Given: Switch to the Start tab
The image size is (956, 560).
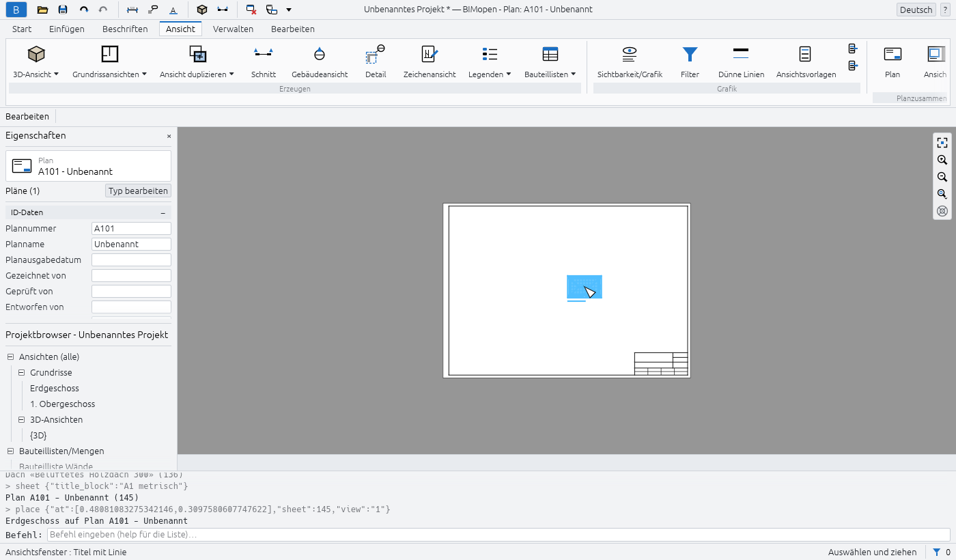Looking at the screenshot, I should [x=22, y=29].
